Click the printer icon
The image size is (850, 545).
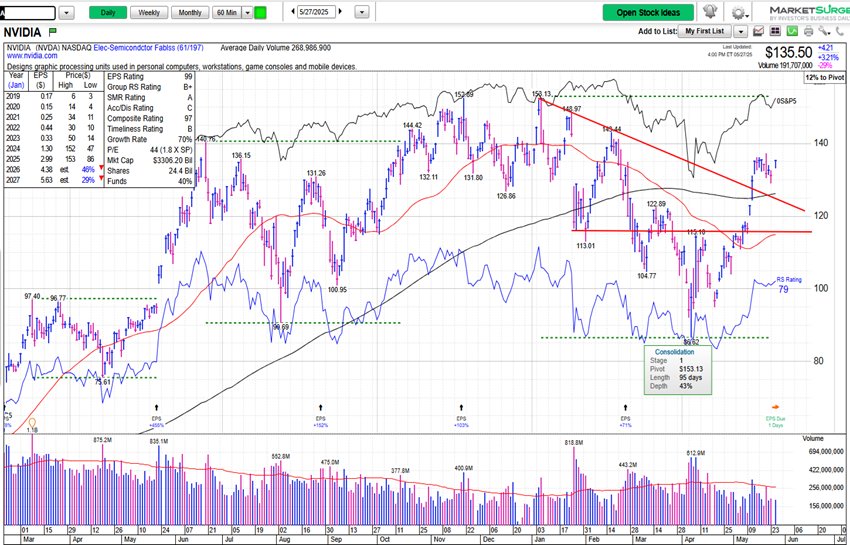pyautogui.click(x=808, y=31)
